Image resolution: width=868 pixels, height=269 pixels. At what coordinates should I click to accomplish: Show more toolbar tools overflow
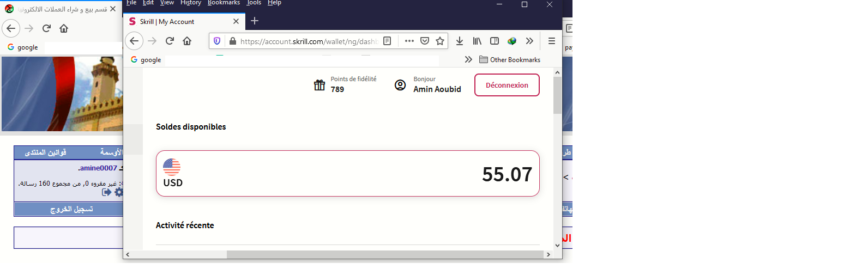(529, 41)
